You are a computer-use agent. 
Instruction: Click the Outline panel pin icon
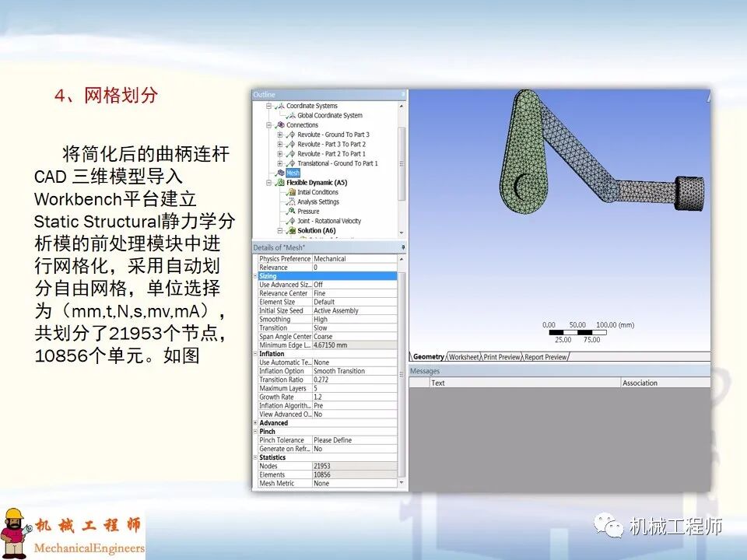[x=403, y=94]
